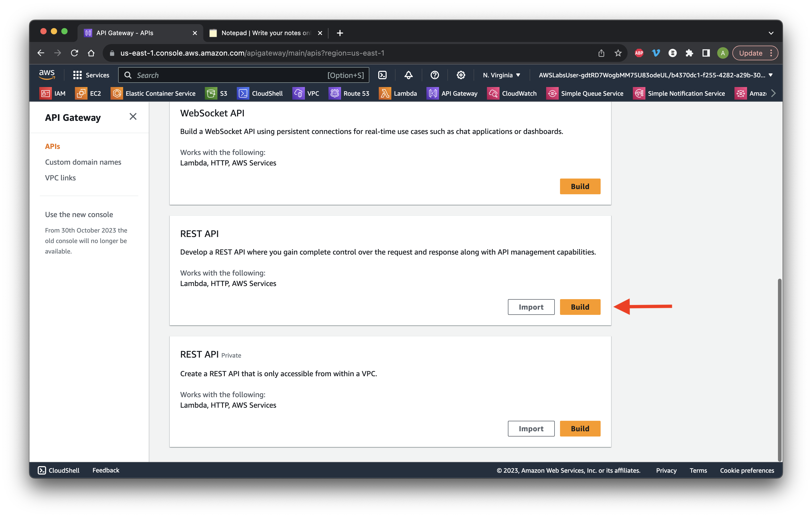The height and width of the screenshot is (517, 812).
Task: Switch to the Notepad tab
Action: [265, 33]
